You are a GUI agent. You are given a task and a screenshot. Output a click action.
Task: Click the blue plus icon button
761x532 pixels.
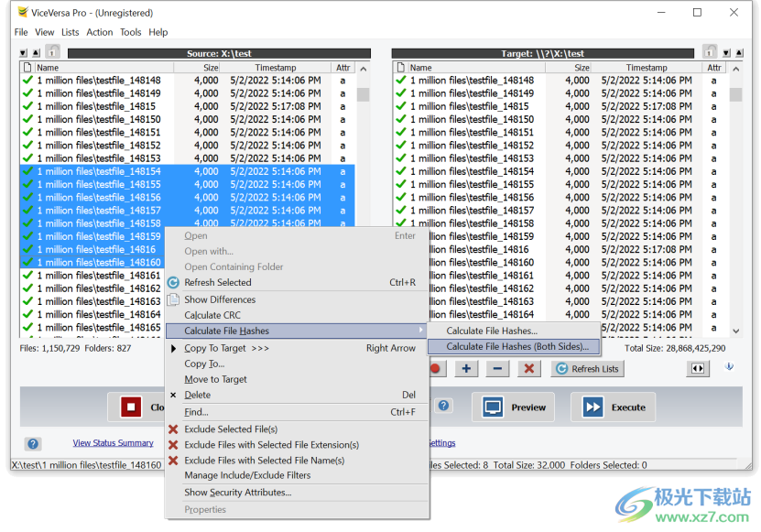coord(466,369)
